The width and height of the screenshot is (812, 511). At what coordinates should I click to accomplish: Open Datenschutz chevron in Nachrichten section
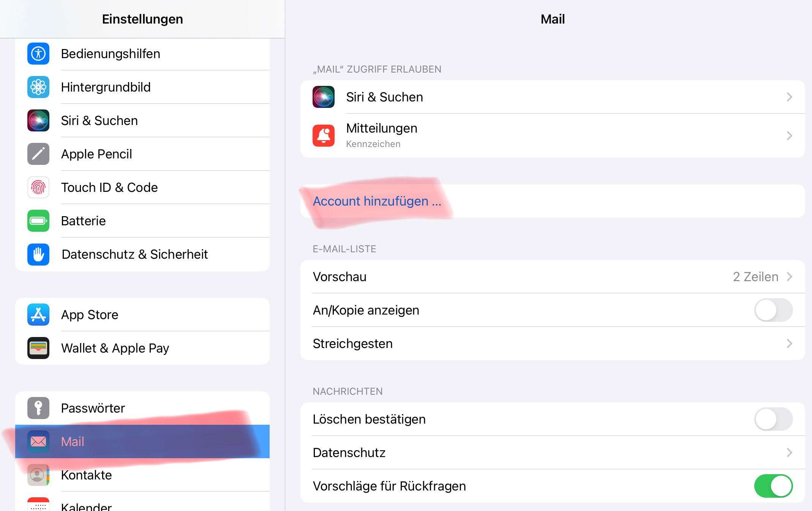(790, 452)
